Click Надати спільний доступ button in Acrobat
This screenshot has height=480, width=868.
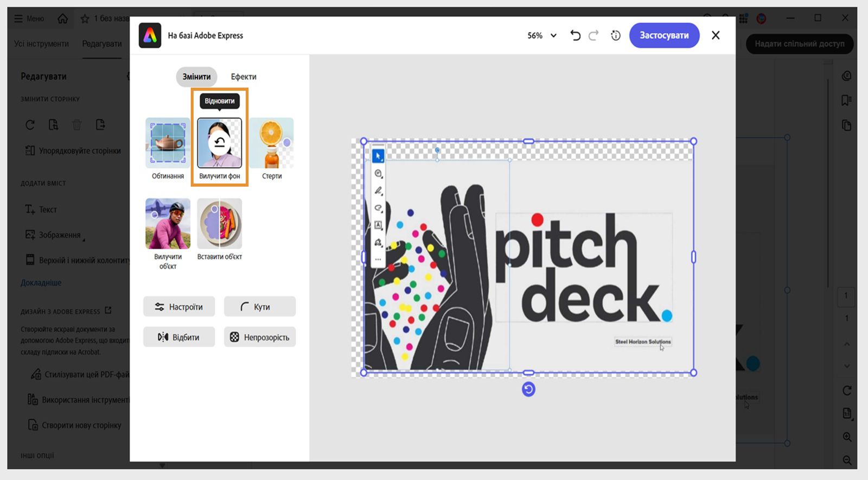pos(799,43)
